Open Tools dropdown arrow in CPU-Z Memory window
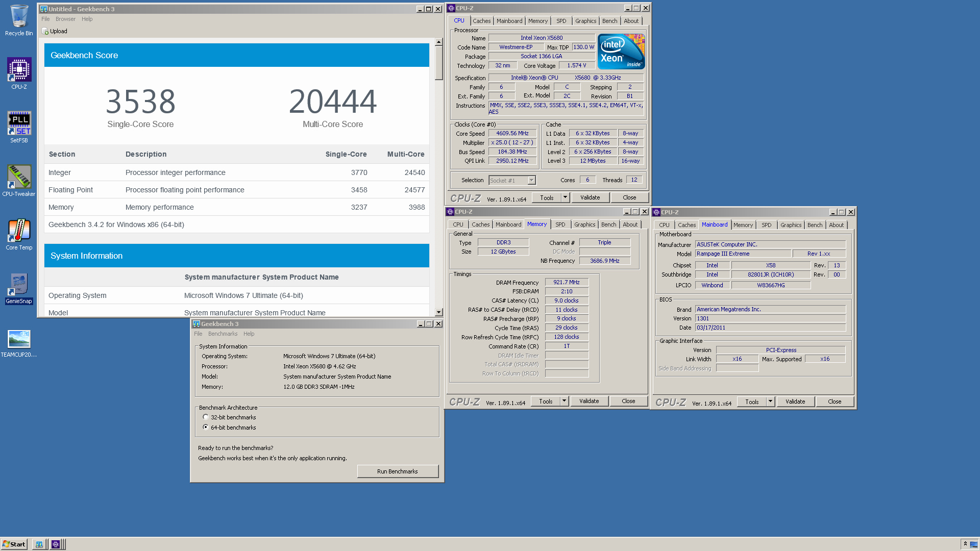This screenshot has width=980, height=551. coord(564,401)
